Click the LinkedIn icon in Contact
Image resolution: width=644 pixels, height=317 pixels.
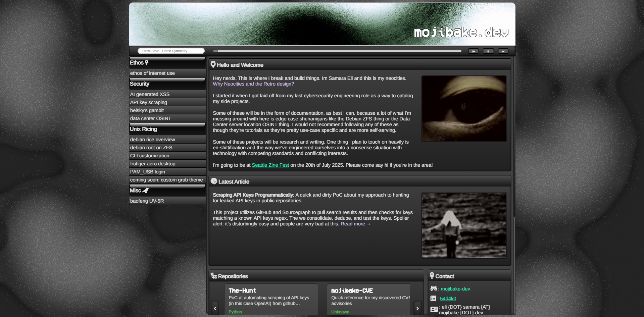click(433, 298)
